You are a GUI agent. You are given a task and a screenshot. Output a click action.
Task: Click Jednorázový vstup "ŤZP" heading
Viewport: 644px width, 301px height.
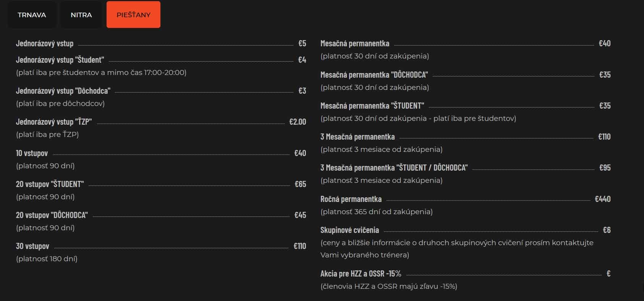(54, 122)
